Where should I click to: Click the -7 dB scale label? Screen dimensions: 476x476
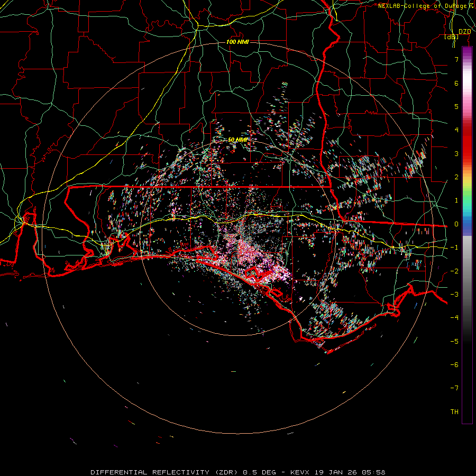(x=454, y=388)
